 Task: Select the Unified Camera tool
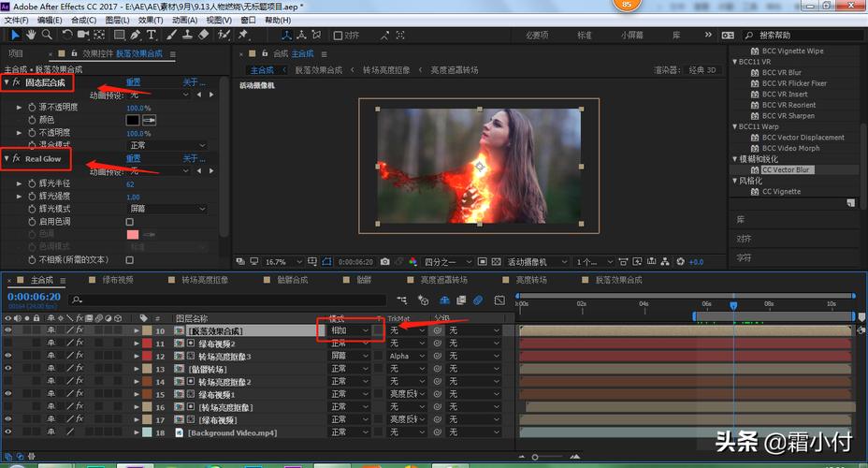(x=83, y=35)
